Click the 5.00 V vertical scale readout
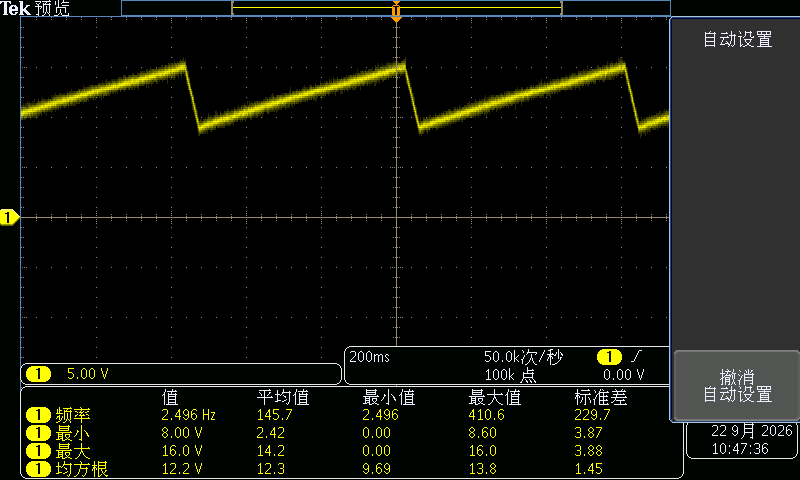 click(88, 374)
